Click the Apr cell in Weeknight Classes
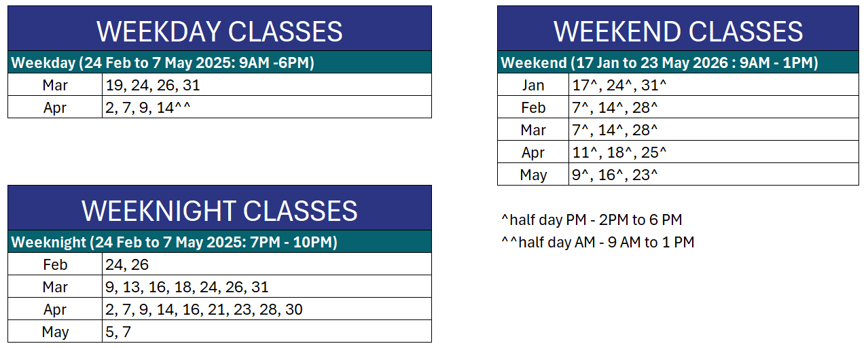This screenshot has width=868, height=348. point(55,309)
